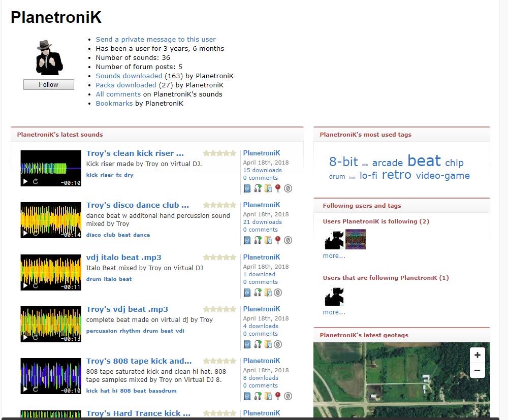Screen dimensions: 508x420
Task: Zoom in on the geotags map
Action: click(x=477, y=355)
